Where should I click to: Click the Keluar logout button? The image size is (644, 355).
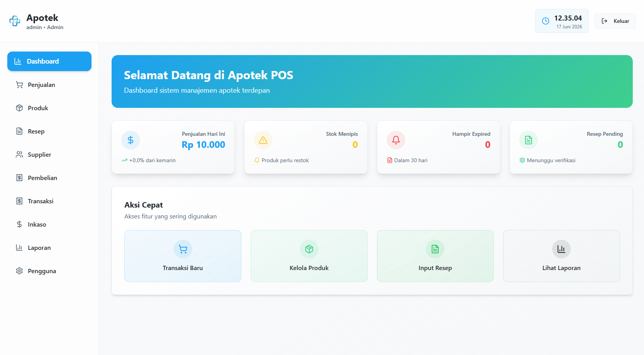tap(615, 21)
